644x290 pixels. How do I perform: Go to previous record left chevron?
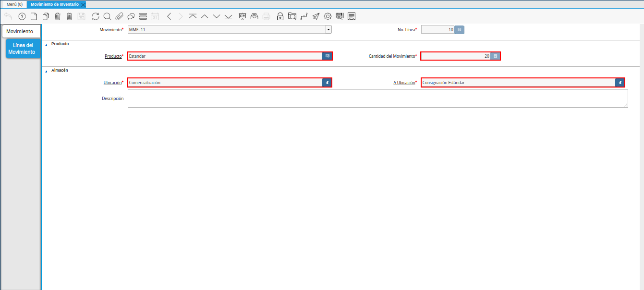[x=169, y=16]
